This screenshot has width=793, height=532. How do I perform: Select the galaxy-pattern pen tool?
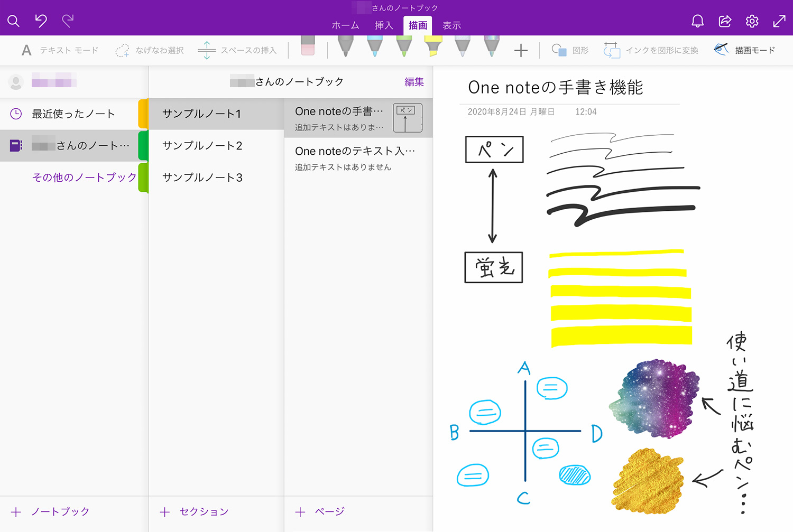(x=492, y=46)
